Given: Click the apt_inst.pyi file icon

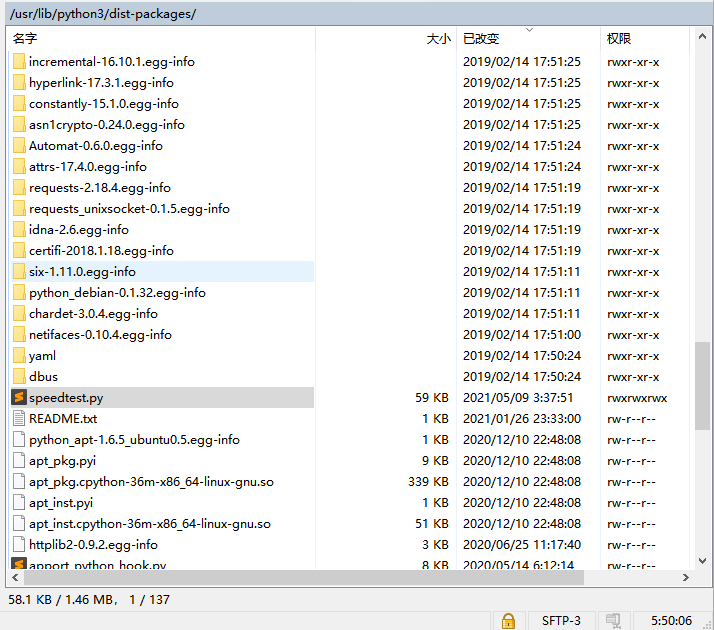Looking at the screenshot, I should click(x=19, y=503).
